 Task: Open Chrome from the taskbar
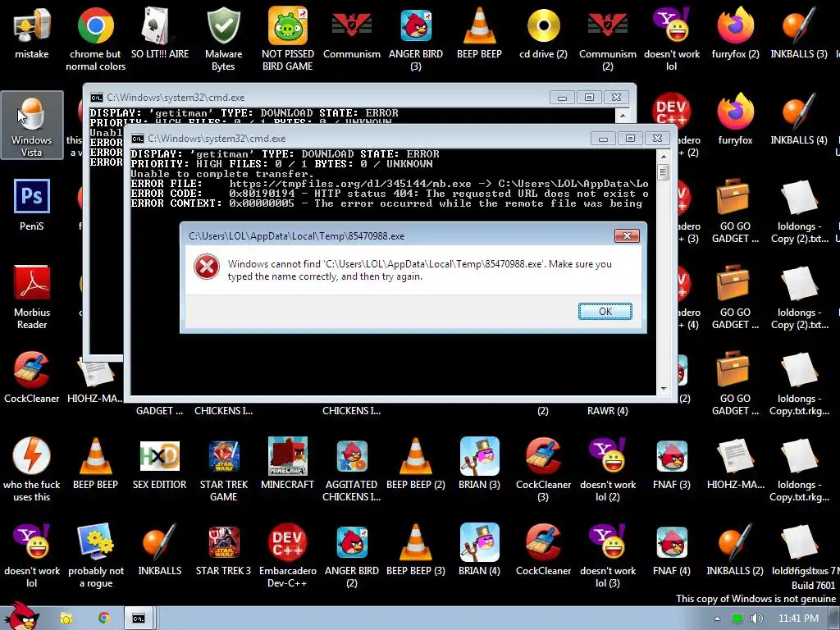tap(104, 619)
